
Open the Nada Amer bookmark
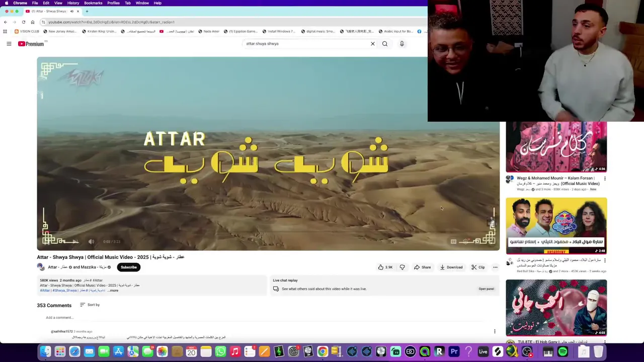[x=208, y=31]
